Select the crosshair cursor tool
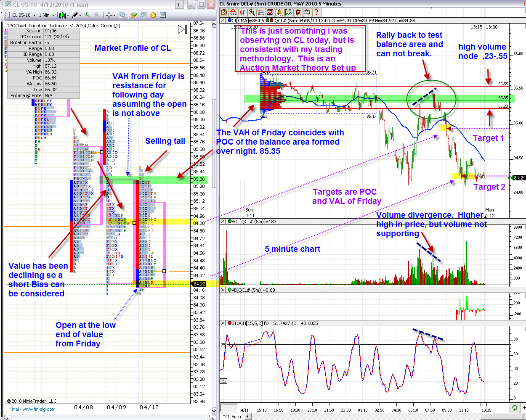 point(109,15)
